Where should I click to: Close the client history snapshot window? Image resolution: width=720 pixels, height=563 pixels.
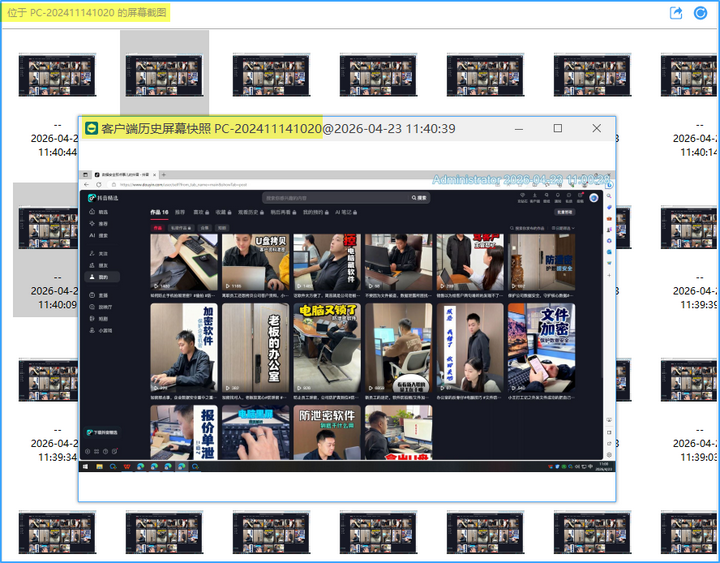pos(596,129)
